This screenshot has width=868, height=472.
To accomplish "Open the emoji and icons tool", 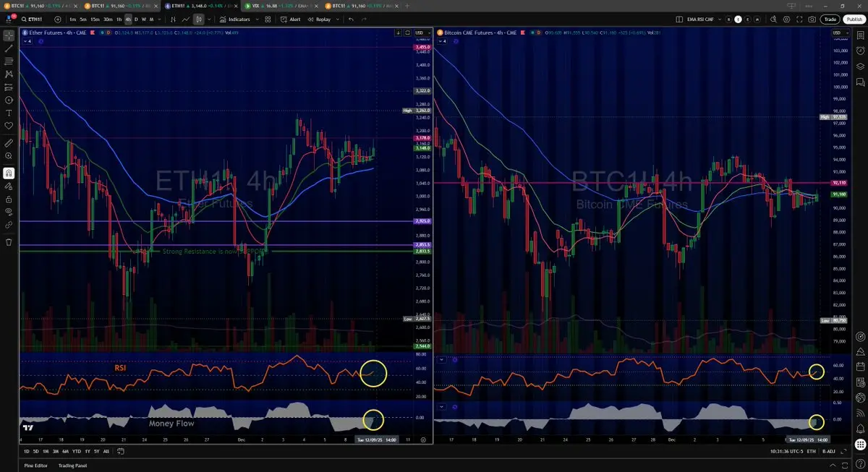I will (x=9, y=126).
